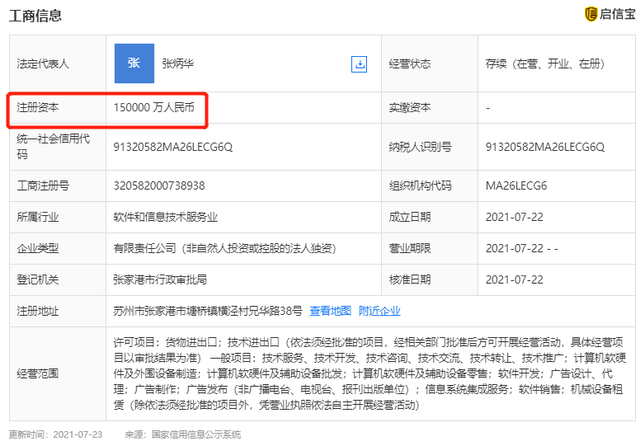Open the 查看地图 link
Screen dimensions: 640x446
pos(330,311)
